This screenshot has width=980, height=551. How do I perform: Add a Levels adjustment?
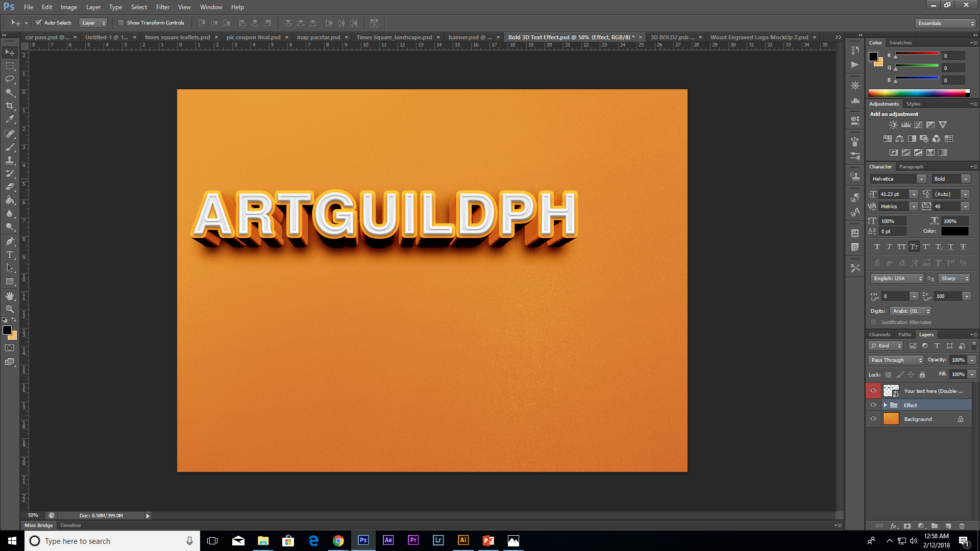pyautogui.click(x=905, y=124)
